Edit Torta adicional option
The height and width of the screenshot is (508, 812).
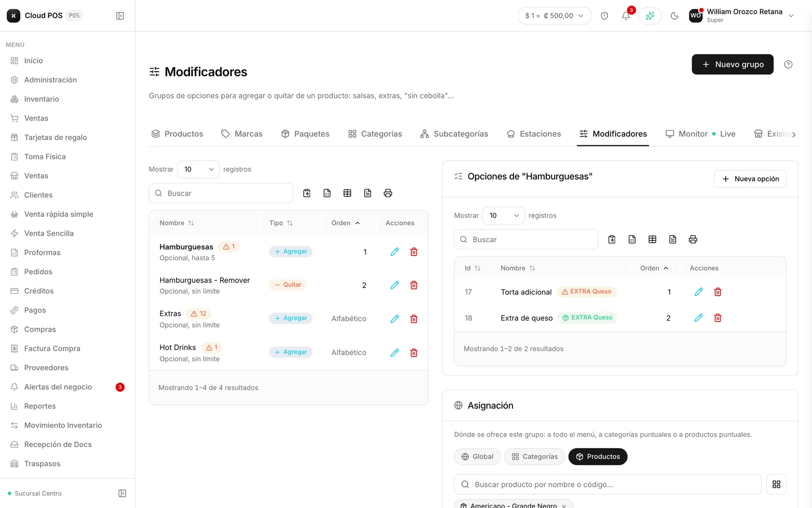coord(699,292)
